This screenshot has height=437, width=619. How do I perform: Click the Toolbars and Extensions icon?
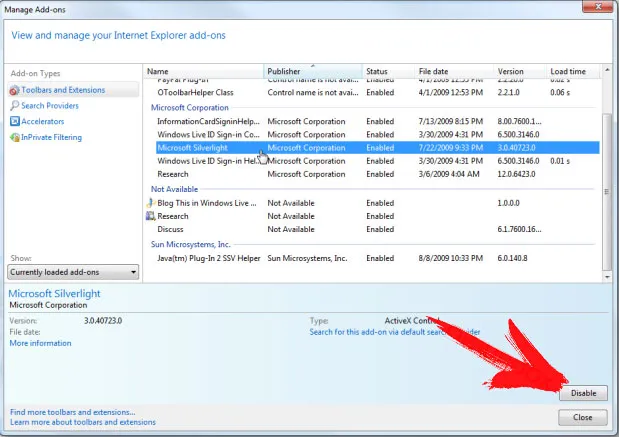(x=14, y=90)
